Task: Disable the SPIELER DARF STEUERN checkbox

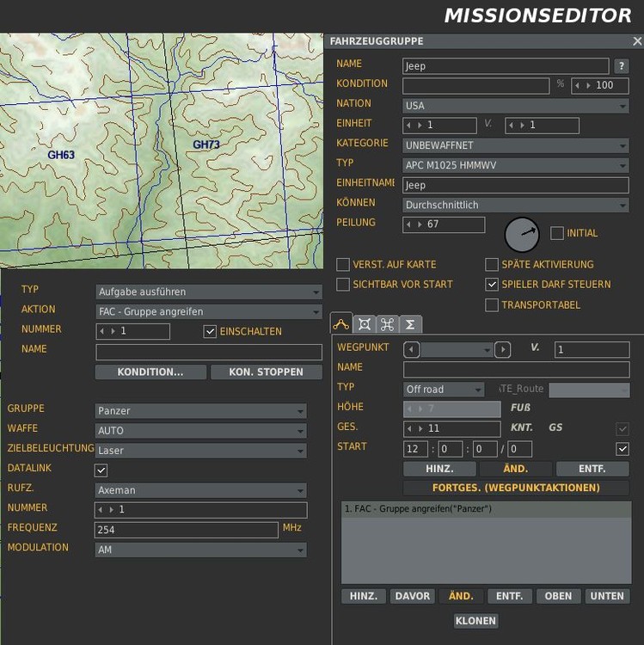Action: [x=492, y=285]
